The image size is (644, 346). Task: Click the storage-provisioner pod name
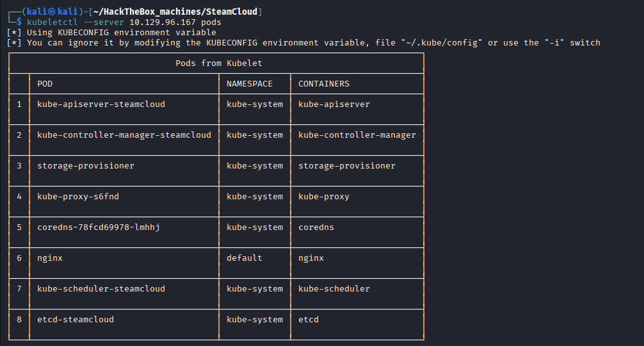click(x=85, y=166)
